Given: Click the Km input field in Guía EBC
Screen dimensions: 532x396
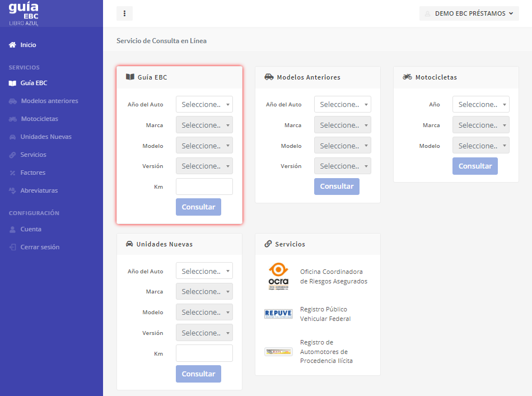Looking at the screenshot, I should [204, 187].
